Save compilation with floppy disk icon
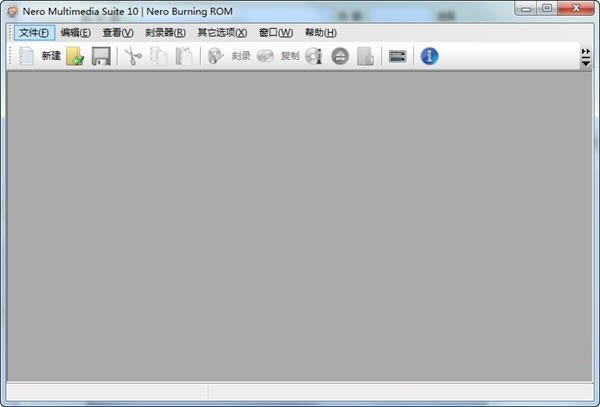 click(x=101, y=56)
